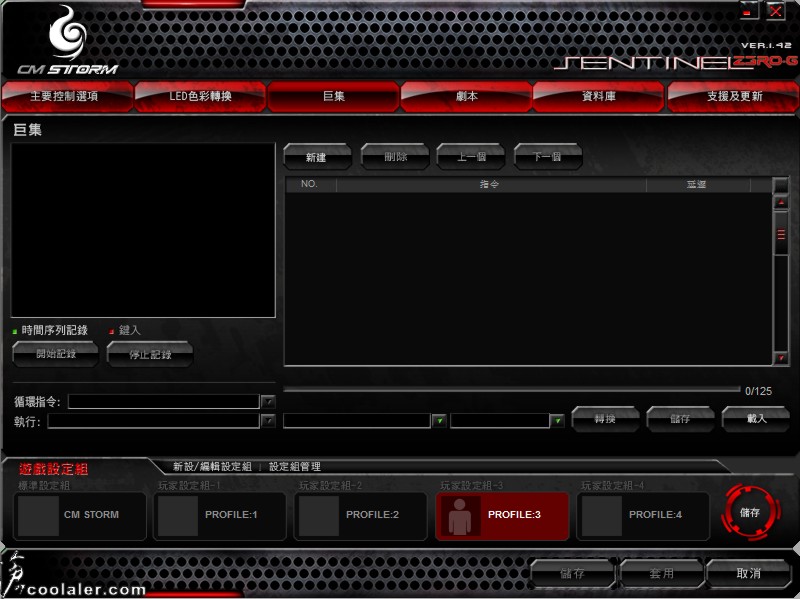
Task: Select PROFILE:4
Action: point(643,515)
